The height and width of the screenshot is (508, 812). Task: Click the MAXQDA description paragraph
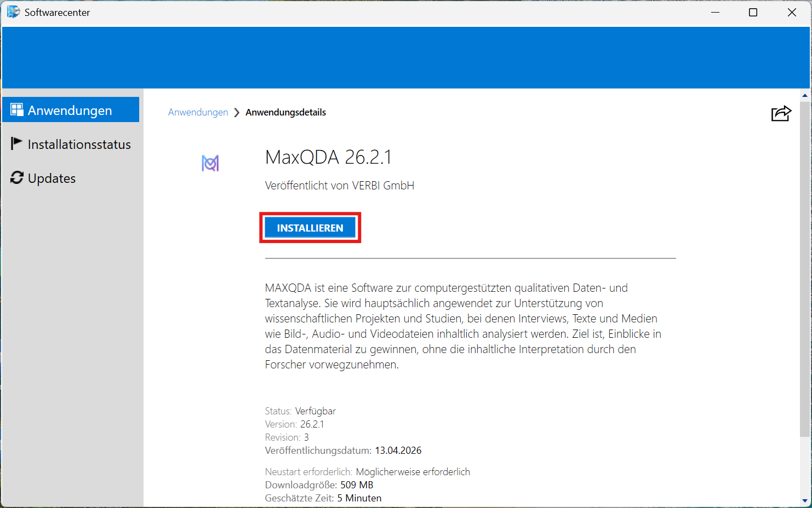(x=464, y=326)
